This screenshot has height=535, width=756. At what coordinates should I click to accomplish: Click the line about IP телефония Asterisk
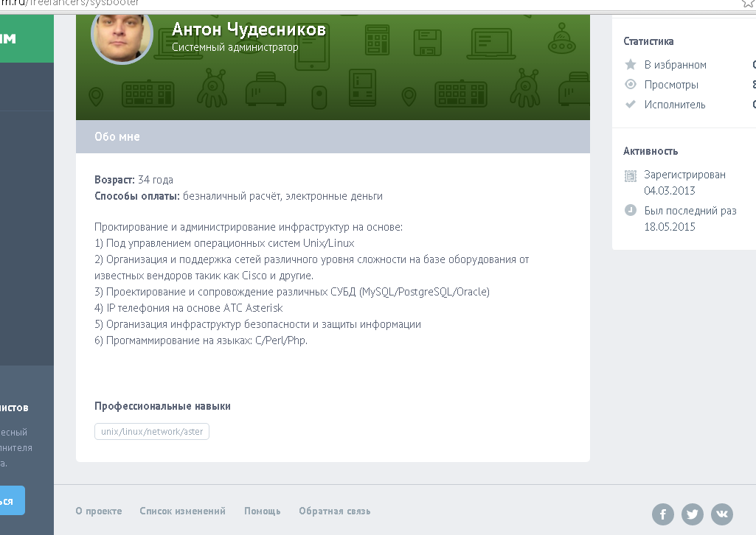[x=189, y=308]
